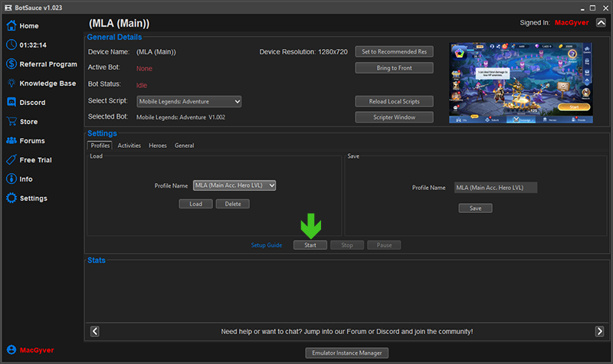Open the Forums people icon
The height and width of the screenshot is (364, 613).
pos(11,140)
